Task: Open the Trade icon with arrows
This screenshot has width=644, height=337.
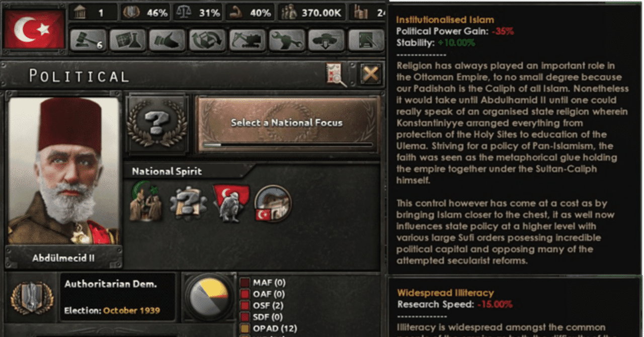Action: pos(207,40)
